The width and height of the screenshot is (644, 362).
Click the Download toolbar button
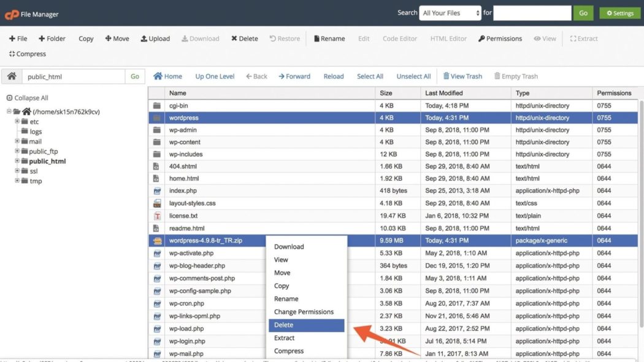tap(201, 39)
